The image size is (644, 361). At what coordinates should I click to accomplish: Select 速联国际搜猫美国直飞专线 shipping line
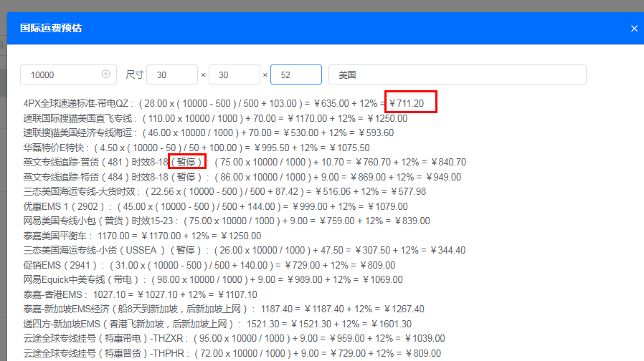coord(79,118)
